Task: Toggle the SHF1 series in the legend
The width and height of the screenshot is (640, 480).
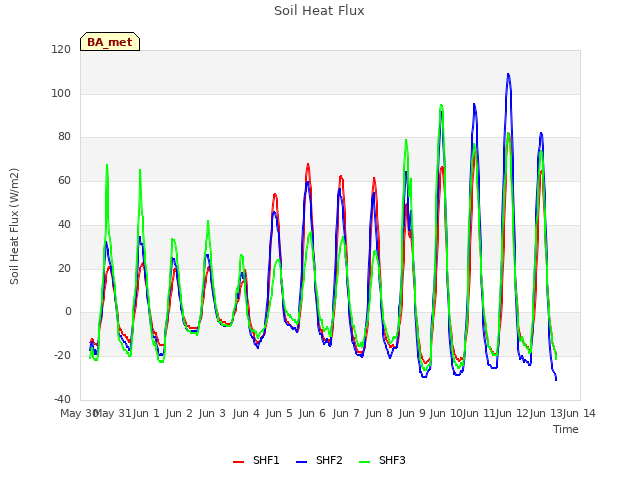Action: [x=256, y=460]
